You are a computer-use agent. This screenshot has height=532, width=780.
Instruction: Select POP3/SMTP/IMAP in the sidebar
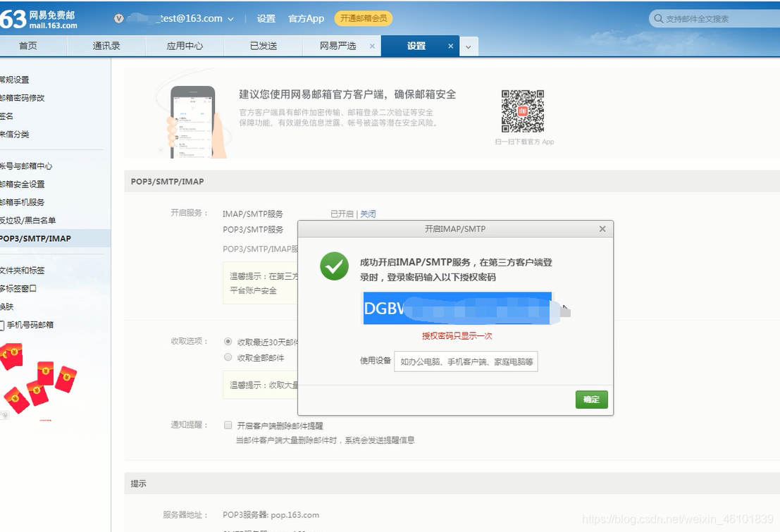tap(55, 238)
